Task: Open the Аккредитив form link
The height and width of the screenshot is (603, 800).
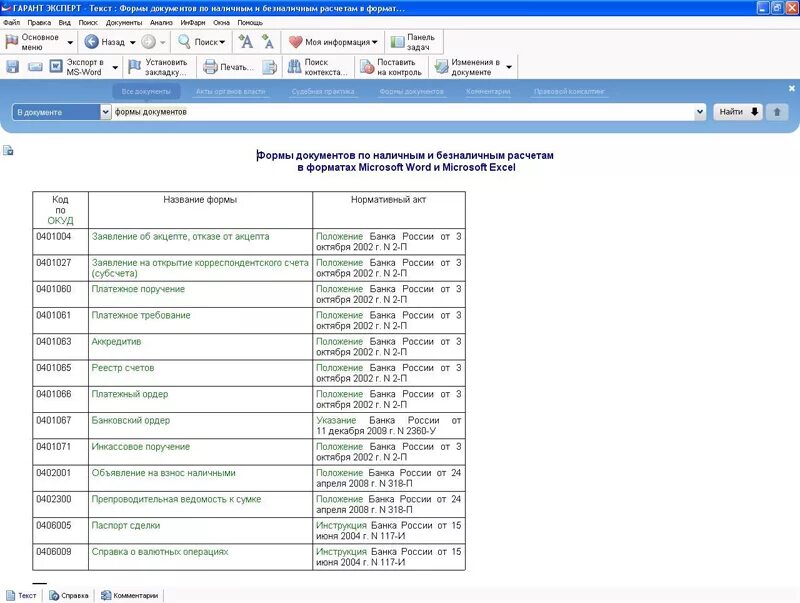Action: (116, 341)
